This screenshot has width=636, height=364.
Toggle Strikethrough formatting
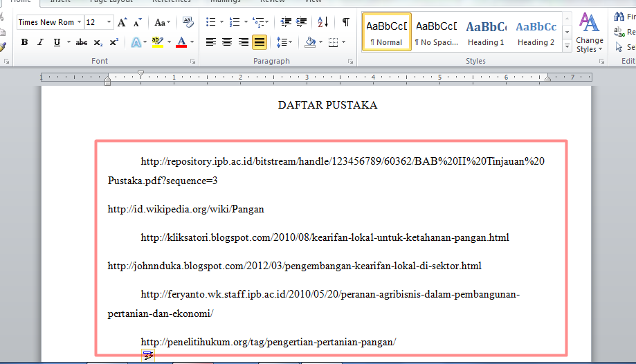tap(82, 42)
